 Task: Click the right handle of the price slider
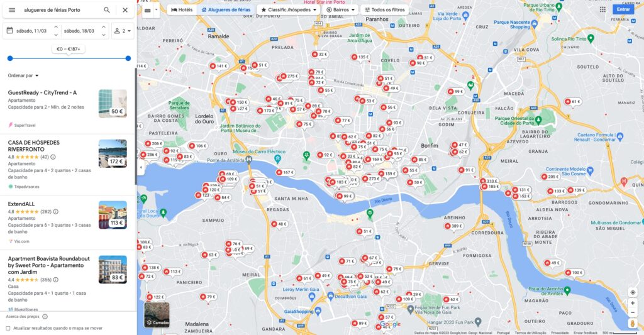(128, 58)
